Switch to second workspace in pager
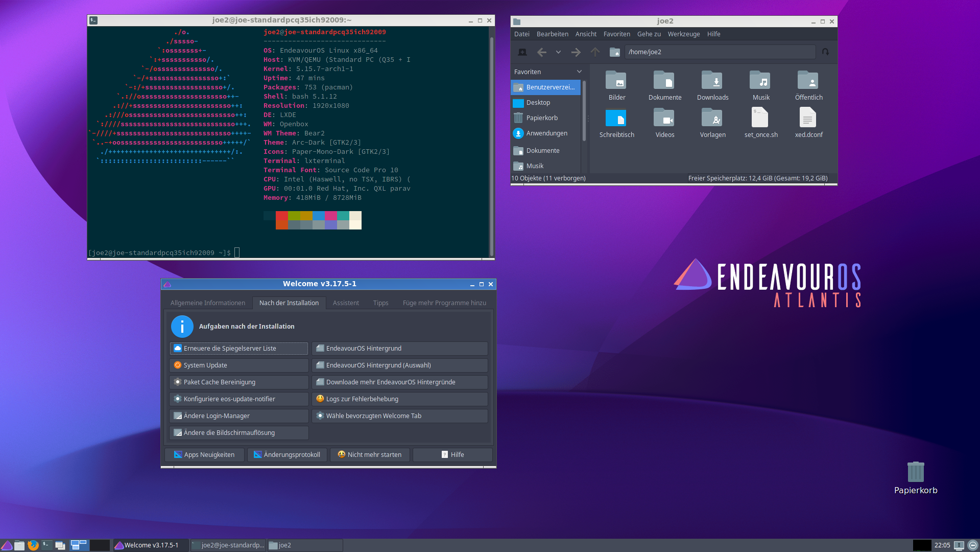The width and height of the screenshot is (980, 552). click(x=100, y=545)
